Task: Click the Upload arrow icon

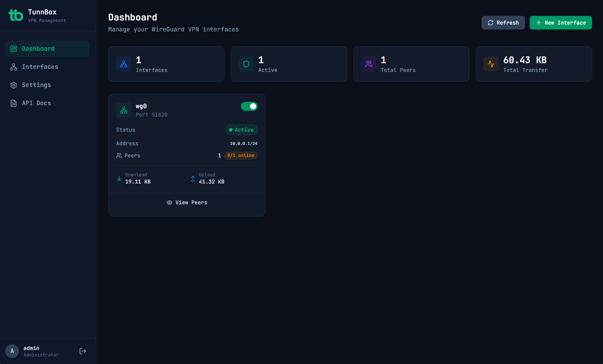Action: [x=193, y=179]
